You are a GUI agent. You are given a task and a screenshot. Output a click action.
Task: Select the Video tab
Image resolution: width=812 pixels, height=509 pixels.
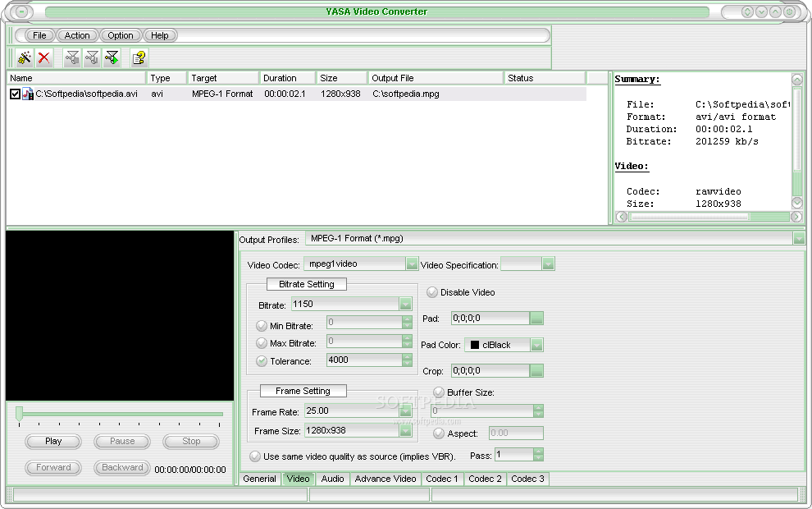pyautogui.click(x=298, y=479)
